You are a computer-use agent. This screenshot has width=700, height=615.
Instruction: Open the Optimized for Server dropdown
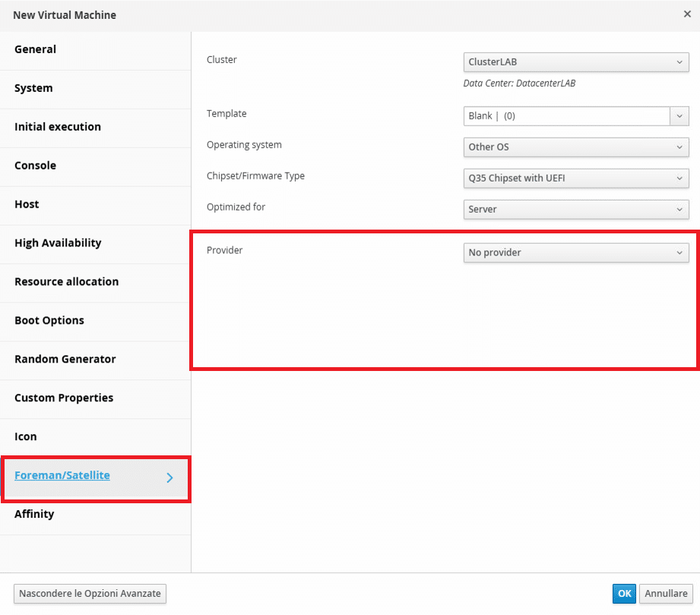576,210
